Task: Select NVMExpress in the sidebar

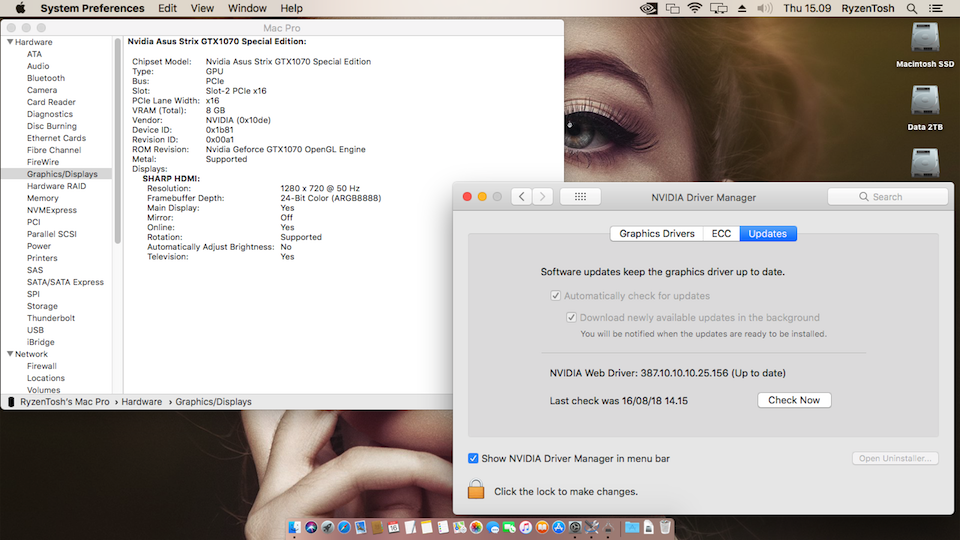Action: [52, 210]
